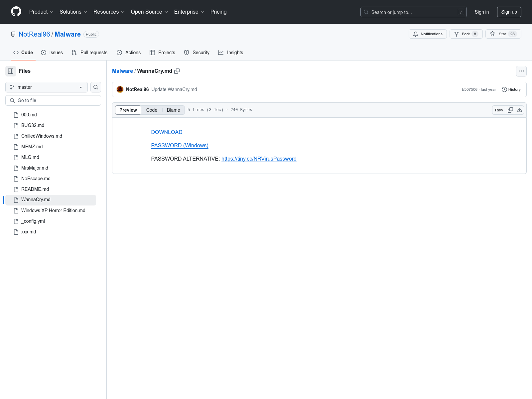Click the Notifications bell button
The width and height of the screenshot is (532, 399).
tap(428, 34)
